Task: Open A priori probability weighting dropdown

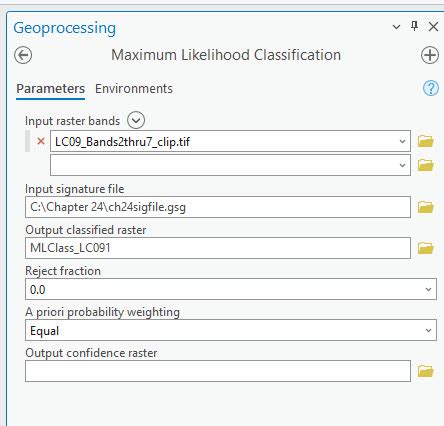Action: click(231, 330)
